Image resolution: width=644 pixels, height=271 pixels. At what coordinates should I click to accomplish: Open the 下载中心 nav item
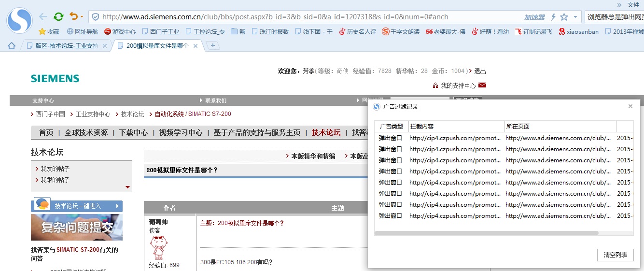[x=133, y=132]
